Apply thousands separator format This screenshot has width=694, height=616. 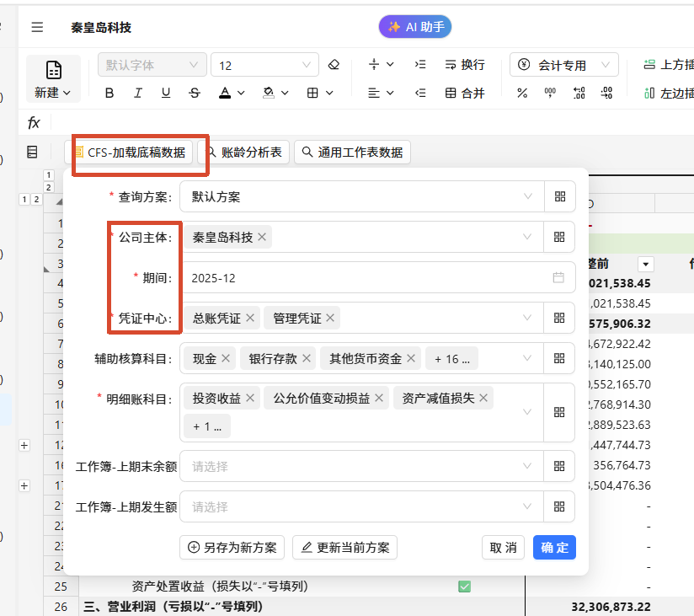550,93
